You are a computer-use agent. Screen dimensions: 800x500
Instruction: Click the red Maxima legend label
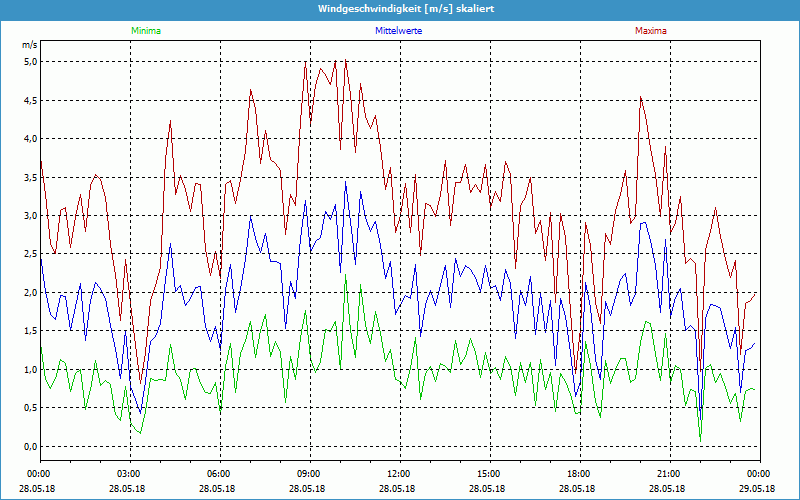point(651,31)
